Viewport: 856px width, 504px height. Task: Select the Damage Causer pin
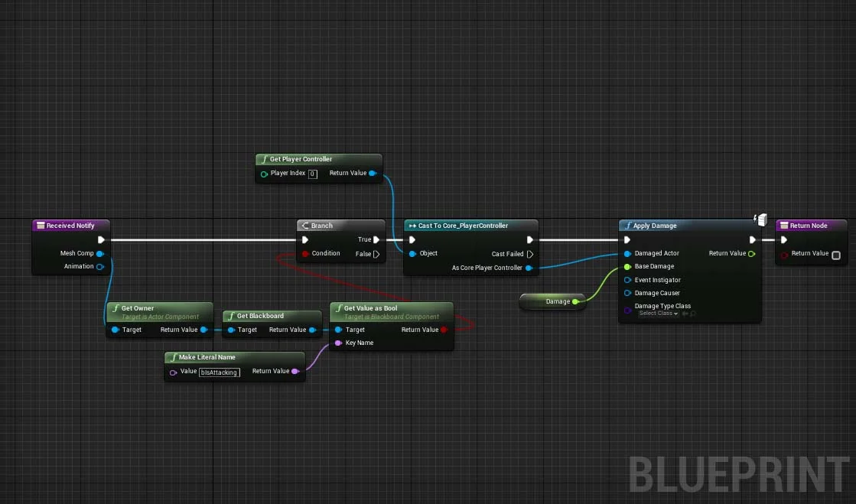coord(627,293)
